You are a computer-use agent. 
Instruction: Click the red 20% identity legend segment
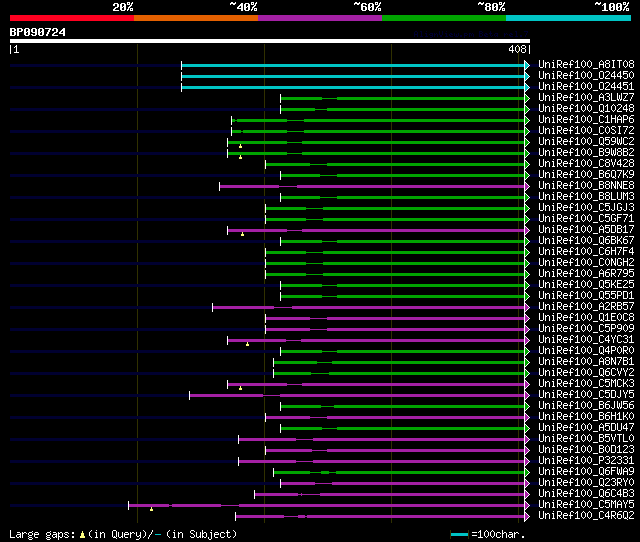tap(72, 18)
